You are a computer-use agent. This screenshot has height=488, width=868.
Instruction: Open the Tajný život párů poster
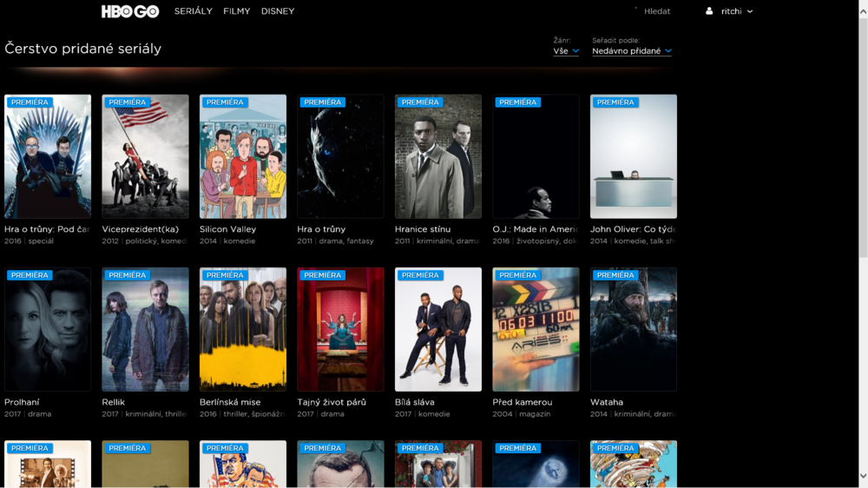pyautogui.click(x=340, y=330)
